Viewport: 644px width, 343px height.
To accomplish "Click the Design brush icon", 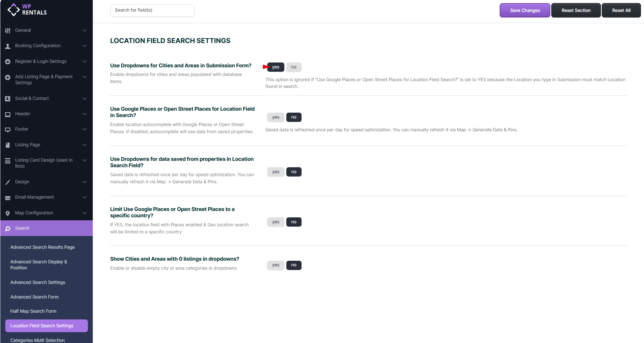I will tap(7, 182).
